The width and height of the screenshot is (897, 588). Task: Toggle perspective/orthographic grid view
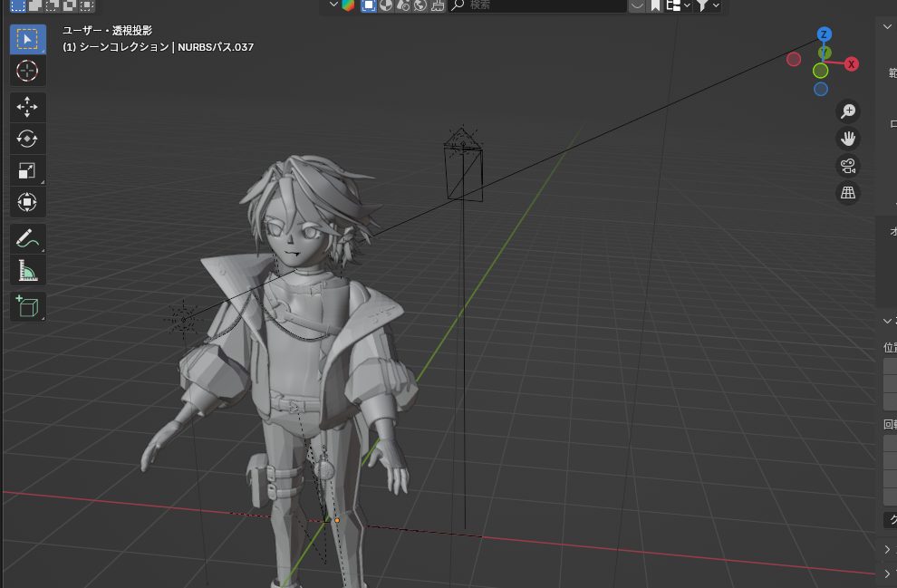click(848, 193)
